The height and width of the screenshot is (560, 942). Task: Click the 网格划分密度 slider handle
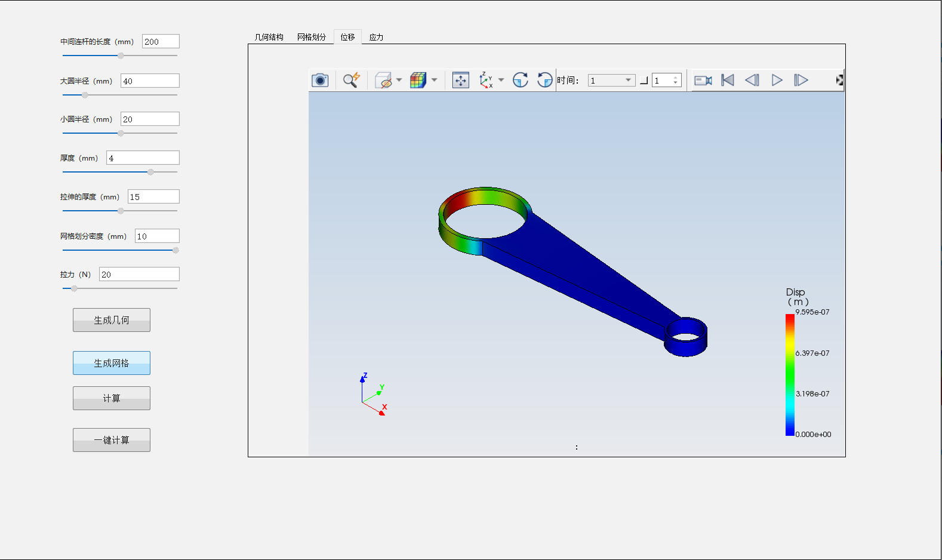coord(176,250)
